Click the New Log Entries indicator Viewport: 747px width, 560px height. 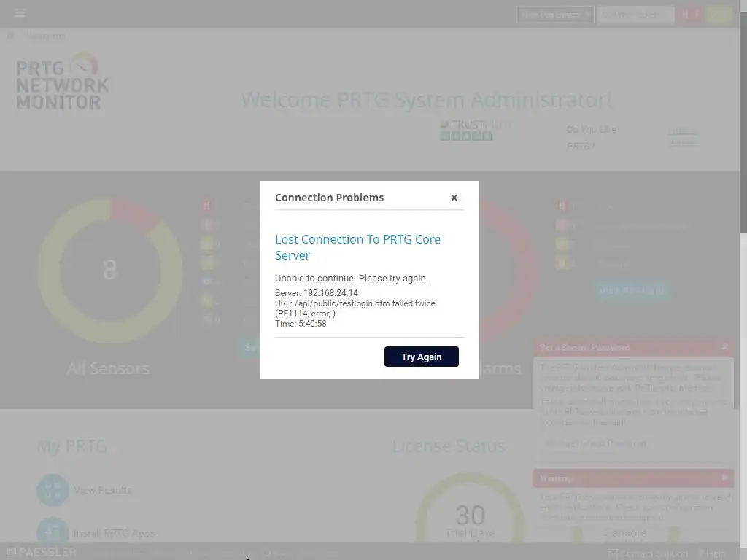pos(555,15)
